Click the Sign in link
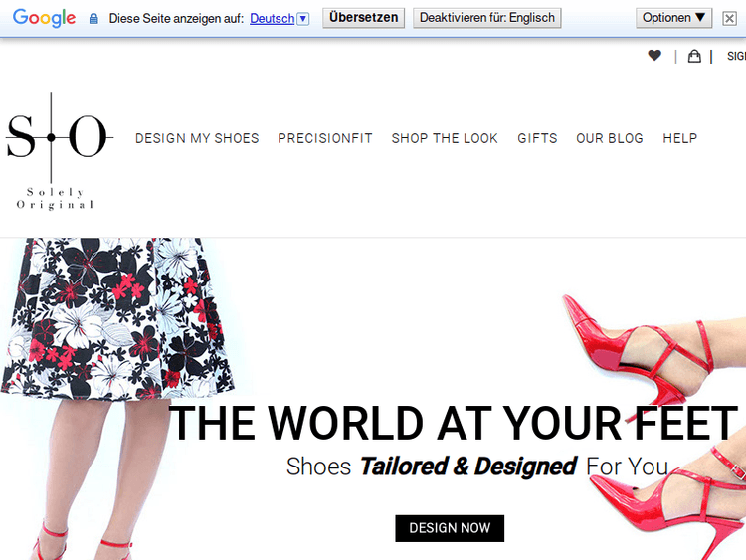The height and width of the screenshot is (560, 746). click(x=736, y=57)
